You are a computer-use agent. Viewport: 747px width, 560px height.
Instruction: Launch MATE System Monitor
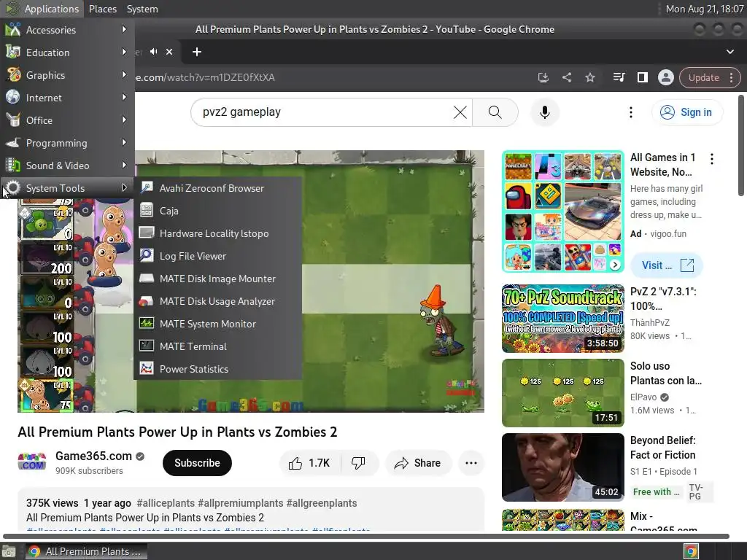coord(218,324)
